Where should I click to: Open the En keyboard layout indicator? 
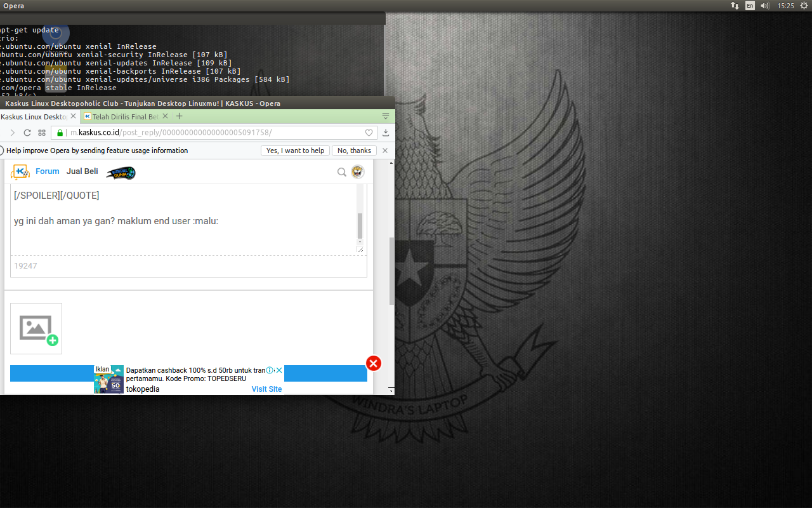pos(750,6)
